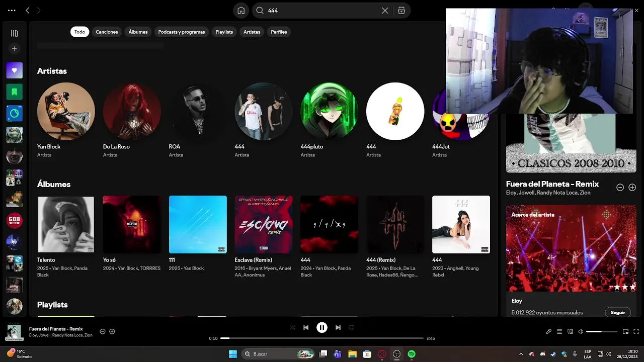Image resolution: width=644 pixels, height=362 pixels.
Task: Select the Todo filter chip
Action: [79, 32]
